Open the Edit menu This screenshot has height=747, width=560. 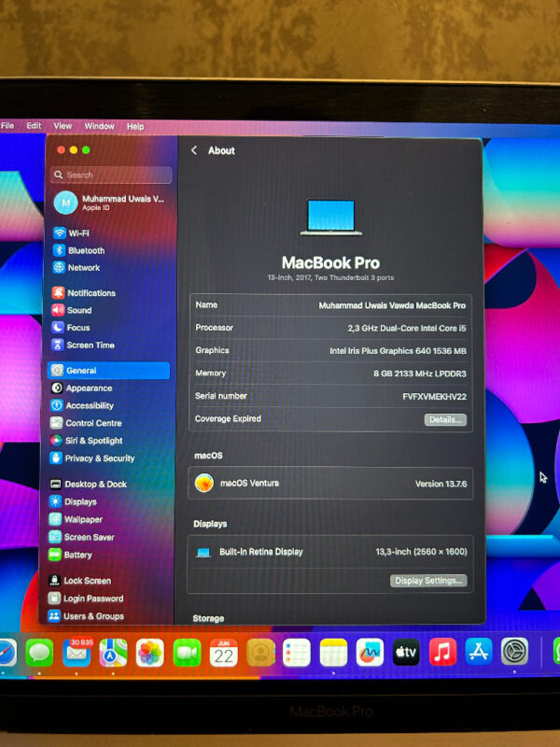click(x=34, y=126)
